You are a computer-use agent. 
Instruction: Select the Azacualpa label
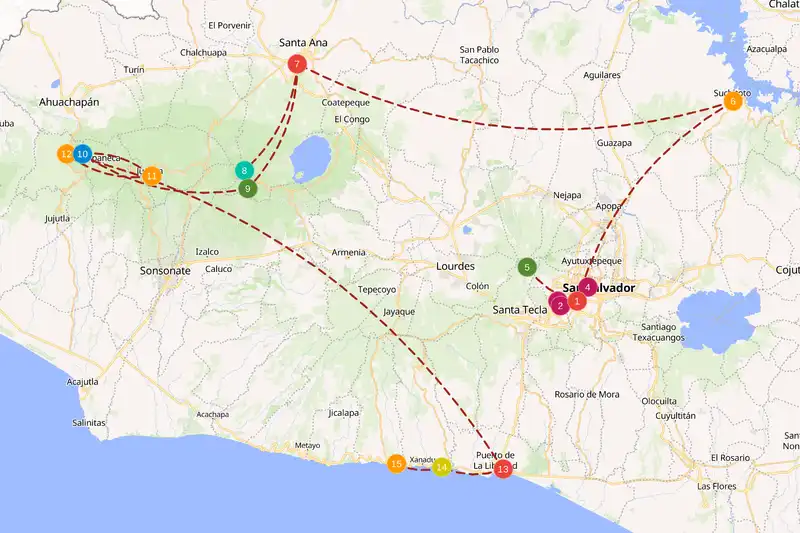click(x=767, y=49)
